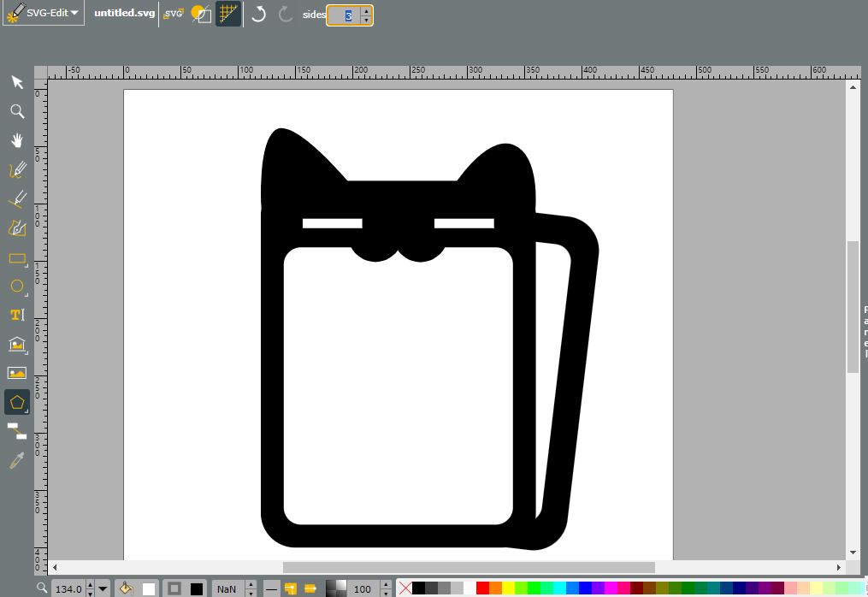This screenshot has width=868, height=597.
Task: Focus the opacity field showing 100
Action: [363, 588]
